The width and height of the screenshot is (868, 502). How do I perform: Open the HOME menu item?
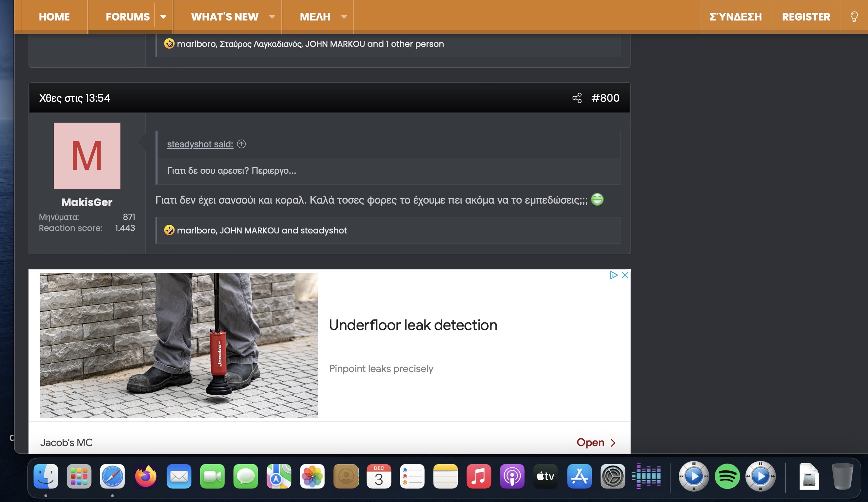tap(54, 17)
